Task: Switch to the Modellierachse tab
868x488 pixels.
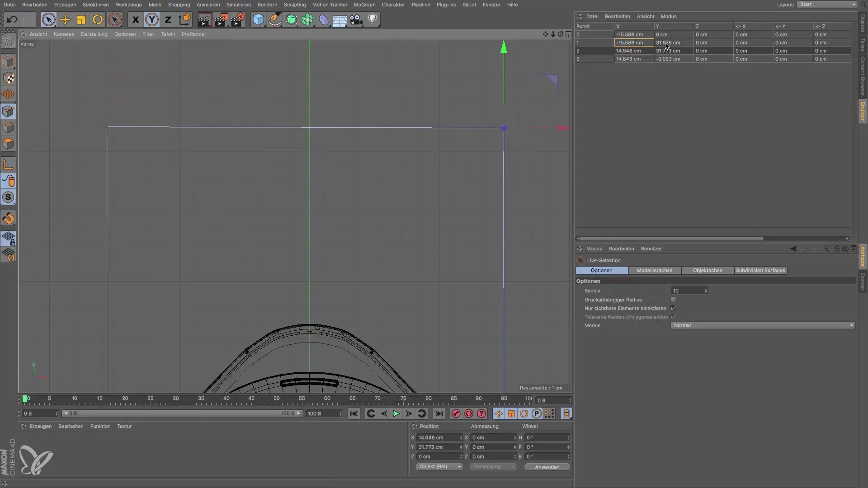Action: [x=655, y=270]
